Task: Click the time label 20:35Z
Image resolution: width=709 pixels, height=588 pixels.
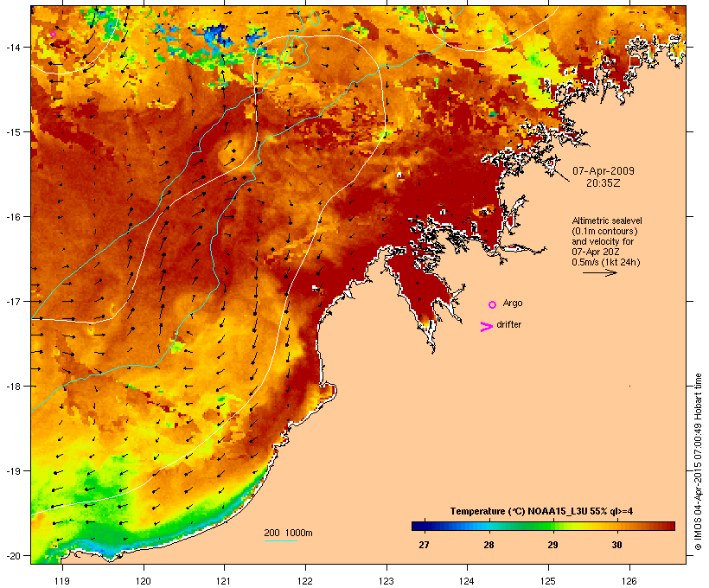Action: (x=604, y=183)
